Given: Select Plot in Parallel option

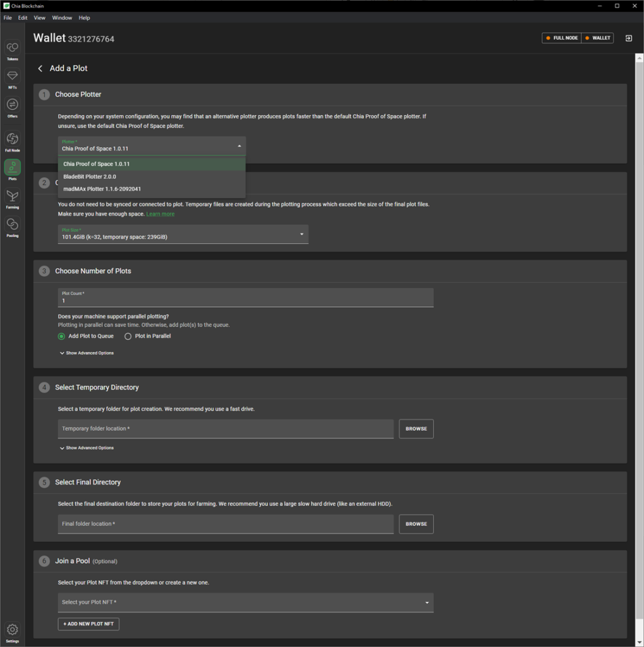Looking at the screenshot, I should [x=148, y=336].
